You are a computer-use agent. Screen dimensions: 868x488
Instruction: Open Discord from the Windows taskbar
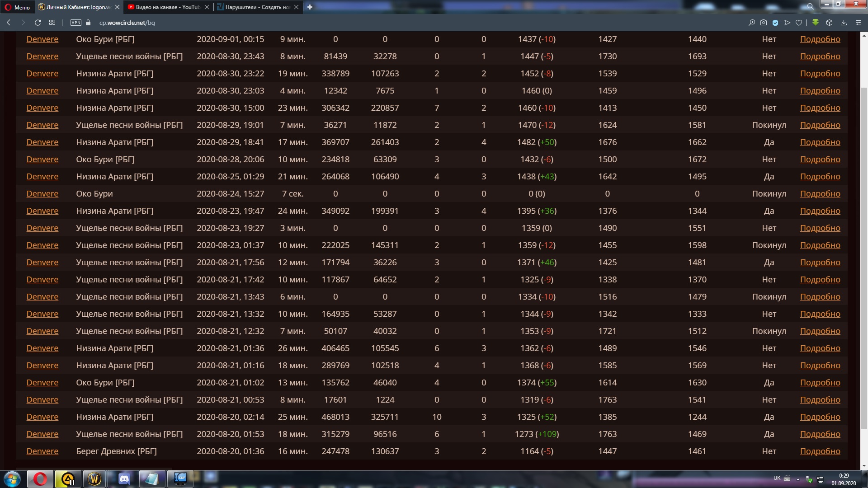tap(124, 479)
